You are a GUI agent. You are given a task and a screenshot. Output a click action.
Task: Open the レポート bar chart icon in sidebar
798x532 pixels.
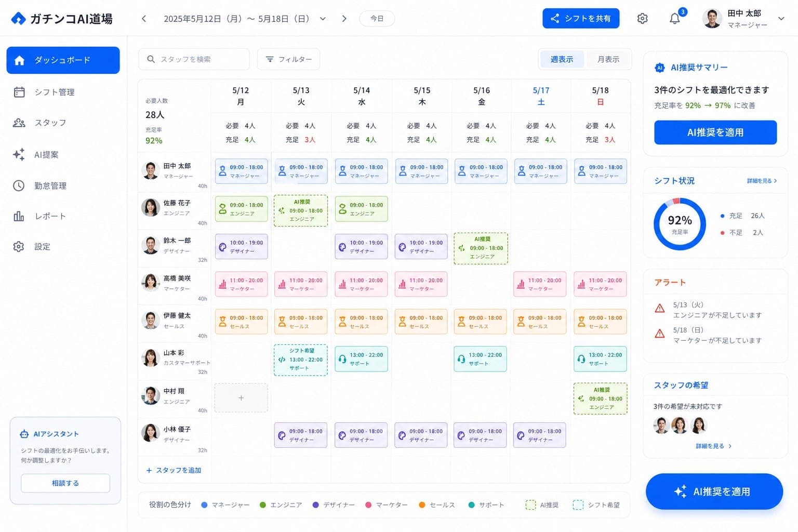(19, 216)
